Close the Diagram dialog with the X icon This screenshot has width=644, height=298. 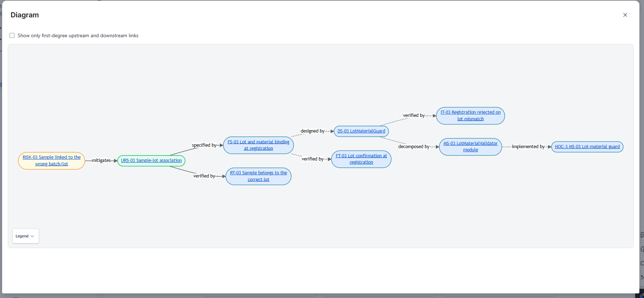[625, 15]
